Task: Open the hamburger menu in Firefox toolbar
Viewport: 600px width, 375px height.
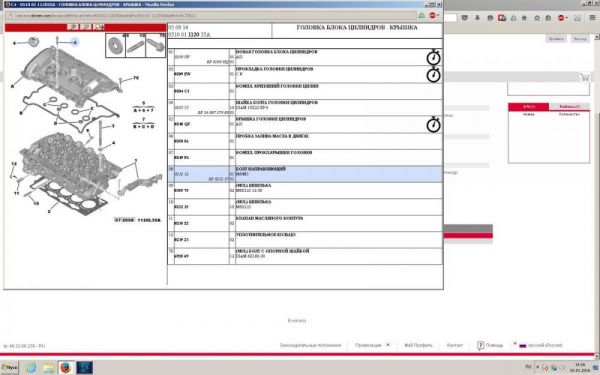Action: pyautogui.click(x=592, y=18)
